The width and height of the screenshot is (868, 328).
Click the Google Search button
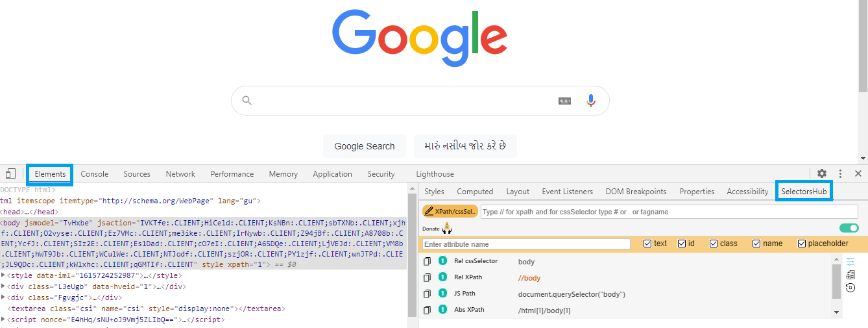(365, 146)
